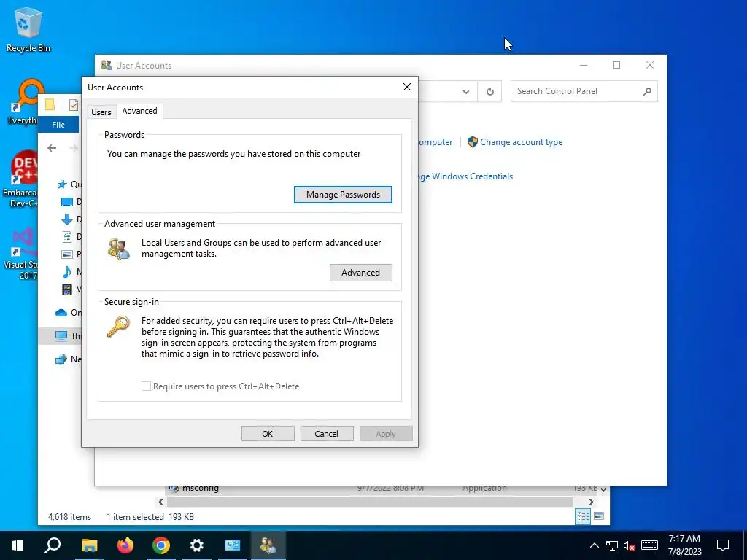This screenshot has height=560, width=747.
Task: Open taskbar Search
Action: click(53, 545)
